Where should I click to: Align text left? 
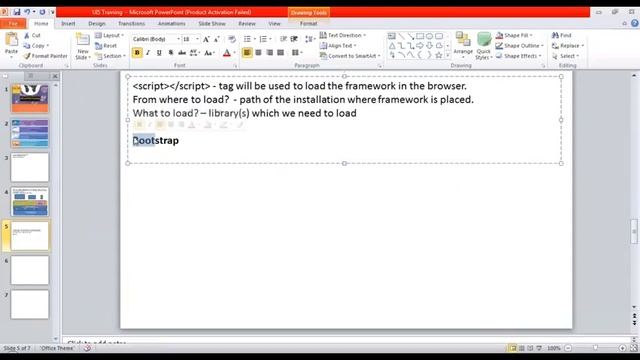pos(247,53)
